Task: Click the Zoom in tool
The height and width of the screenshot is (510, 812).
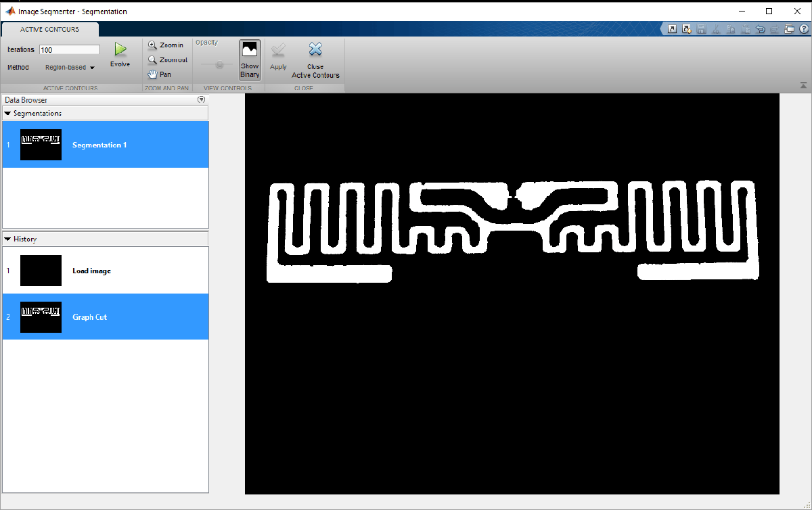Action: (x=166, y=45)
